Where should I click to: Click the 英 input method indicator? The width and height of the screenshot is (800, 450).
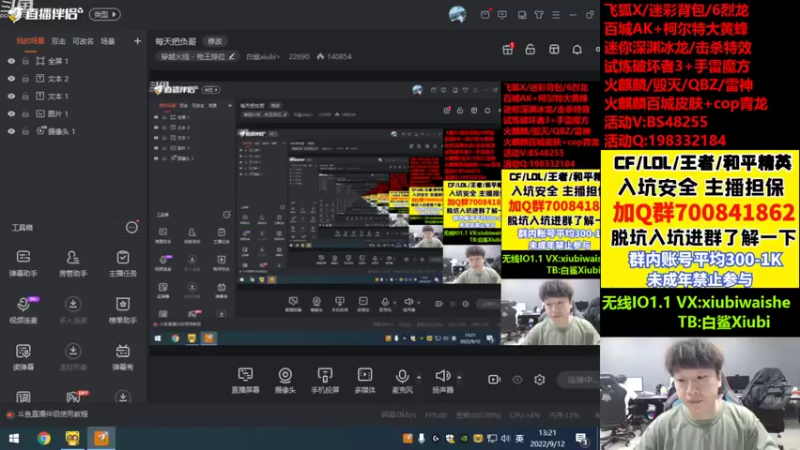tap(519, 438)
